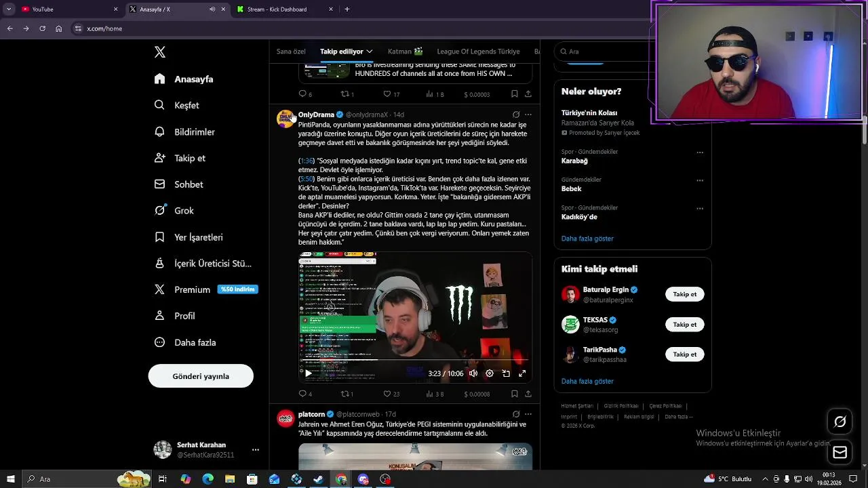Image resolution: width=868 pixels, height=488 pixels.
Task: Open video settings gear icon
Action: [490, 373]
